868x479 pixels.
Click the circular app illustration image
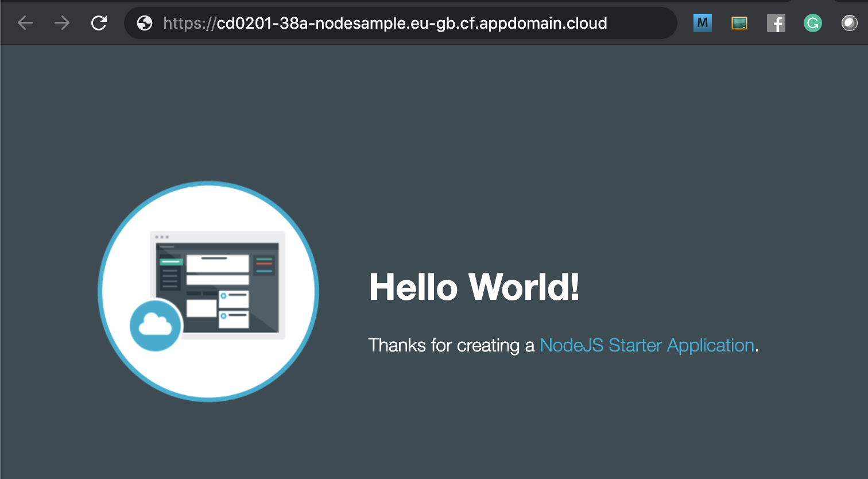point(208,291)
